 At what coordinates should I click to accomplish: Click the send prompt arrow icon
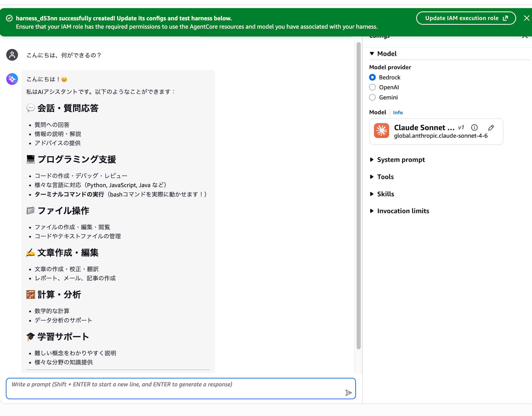point(348,393)
